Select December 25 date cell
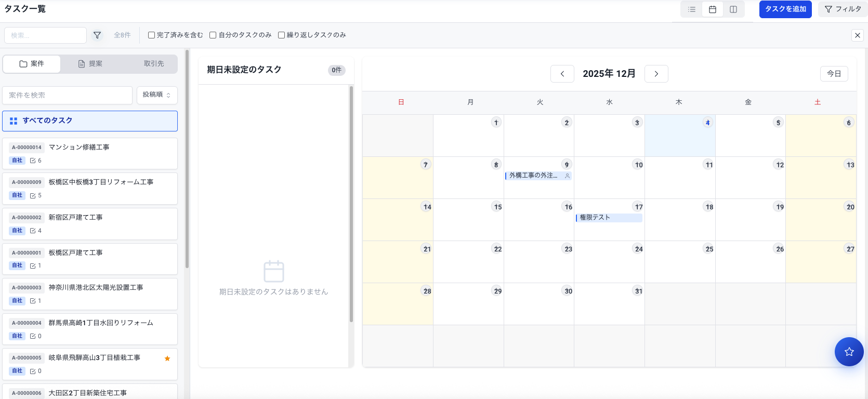This screenshot has height=399, width=868. point(680,262)
